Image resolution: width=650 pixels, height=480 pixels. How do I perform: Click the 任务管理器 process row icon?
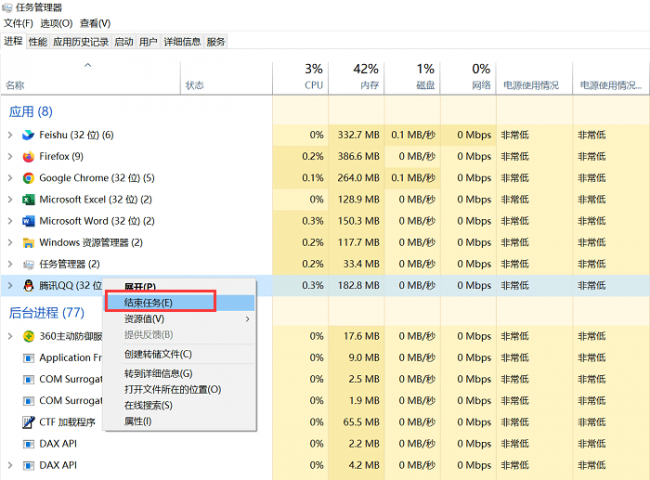(28, 264)
